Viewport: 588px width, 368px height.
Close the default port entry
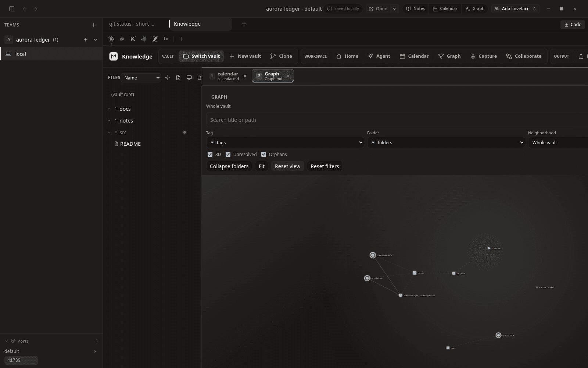point(95,351)
